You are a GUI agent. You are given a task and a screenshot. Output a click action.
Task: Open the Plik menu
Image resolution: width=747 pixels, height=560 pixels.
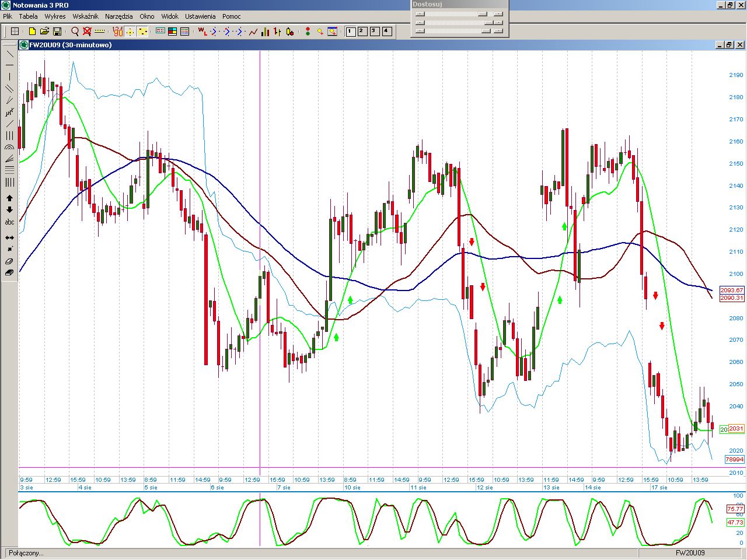(x=8, y=16)
